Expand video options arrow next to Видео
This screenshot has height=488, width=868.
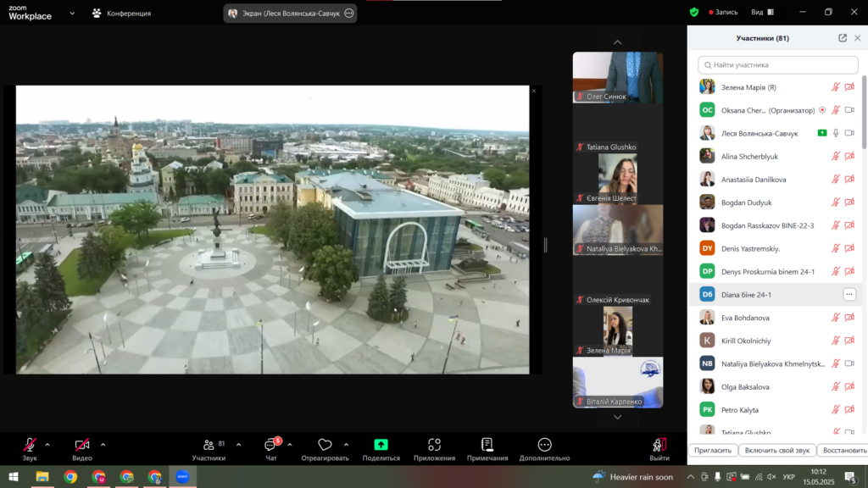[103, 444]
